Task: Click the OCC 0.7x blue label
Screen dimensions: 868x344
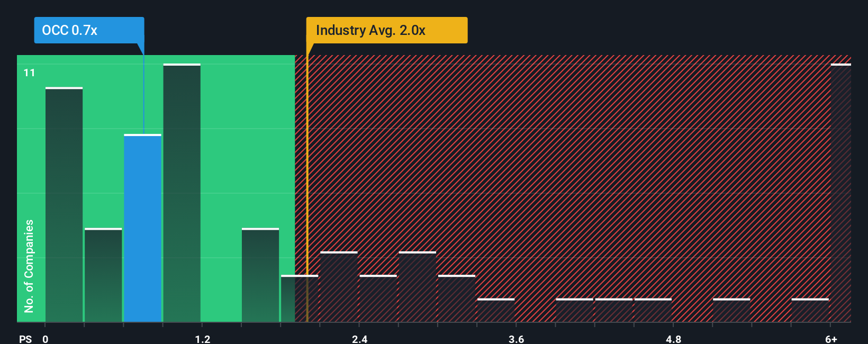Action: click(89, 30)
